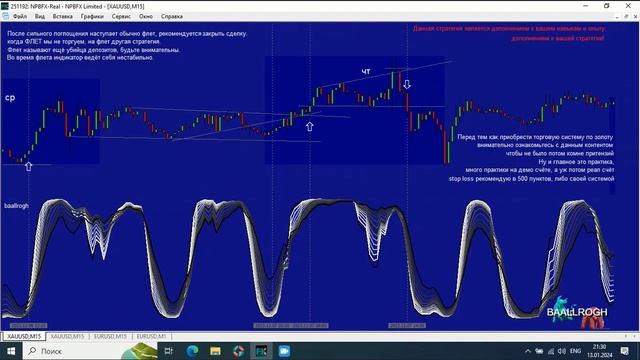Open the Справка menu
The width and height of the screenshot is (640, 360).
coord(171,17)
